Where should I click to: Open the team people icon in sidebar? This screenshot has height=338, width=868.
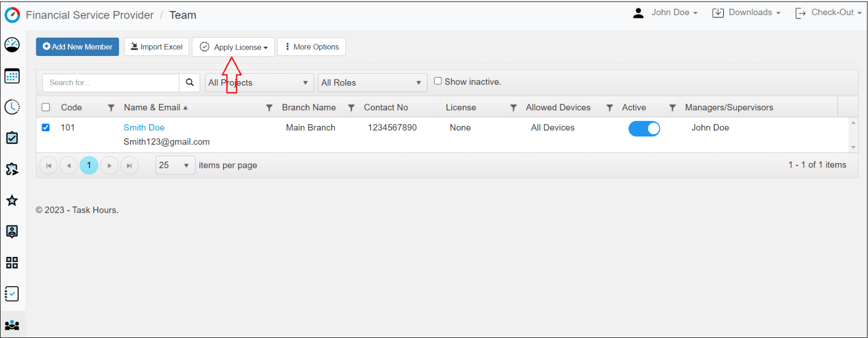(x=12, y=325)
